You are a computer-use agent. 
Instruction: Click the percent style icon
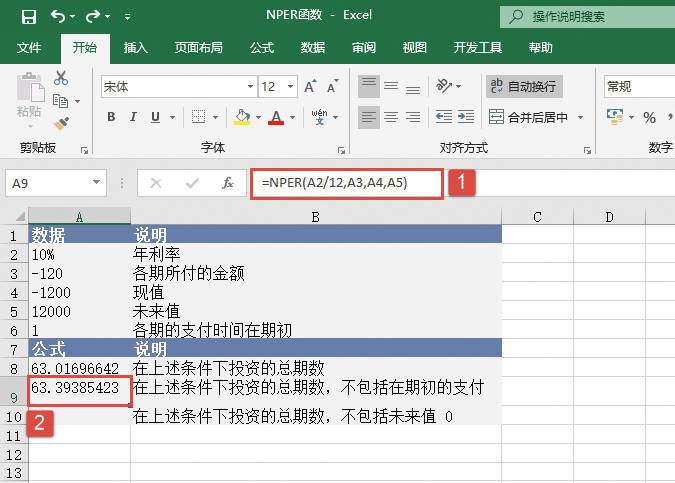[x=650, y=117]
